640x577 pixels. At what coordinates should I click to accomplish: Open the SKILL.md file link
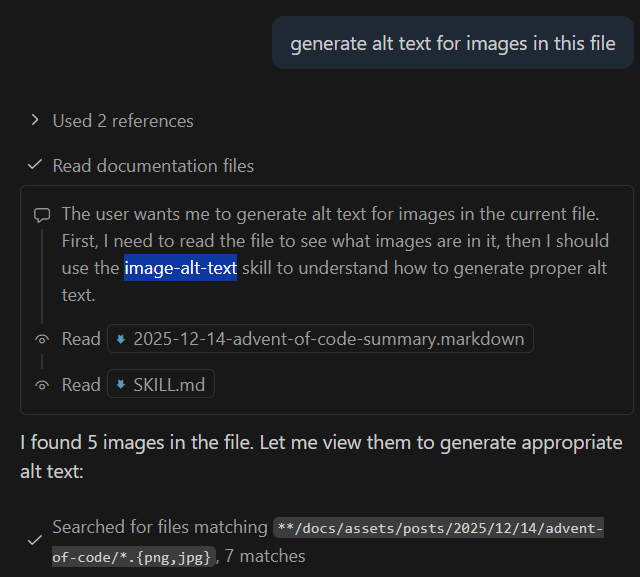[x=168, y=385]
